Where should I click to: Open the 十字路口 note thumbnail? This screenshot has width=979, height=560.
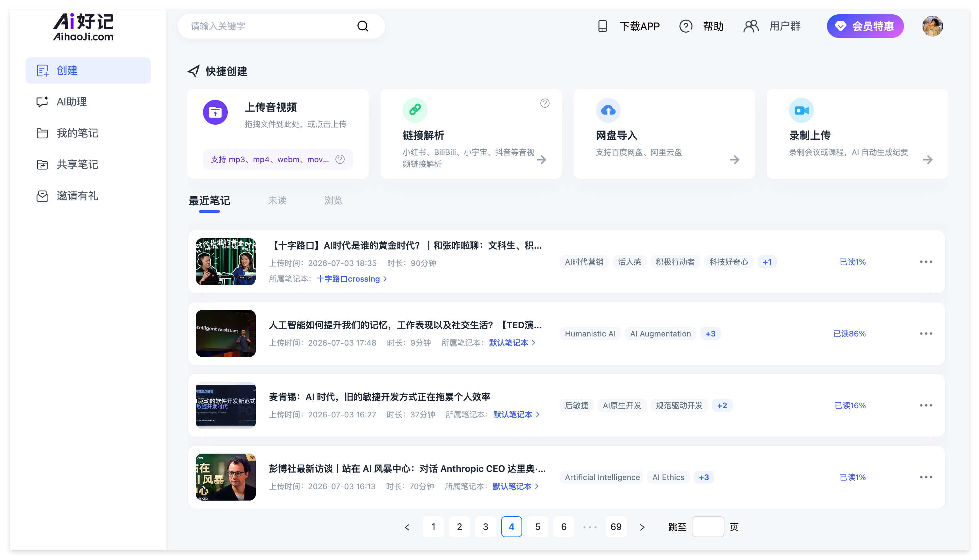[x=226, y=262]
